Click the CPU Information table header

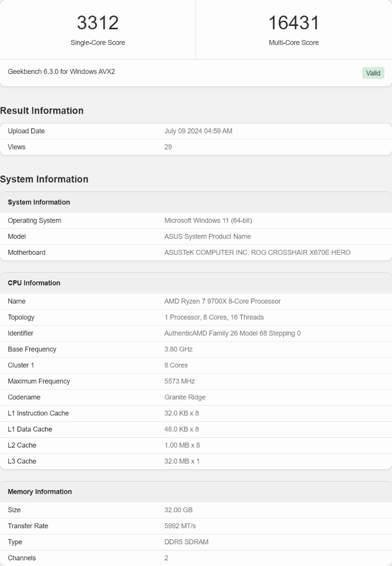pyautogui.click(x=34, y=283)
